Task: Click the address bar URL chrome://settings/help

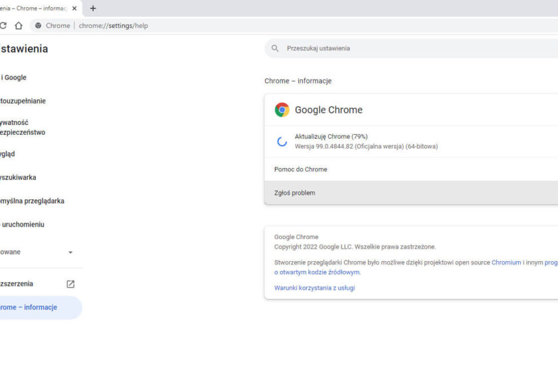Action: (113, 26)
